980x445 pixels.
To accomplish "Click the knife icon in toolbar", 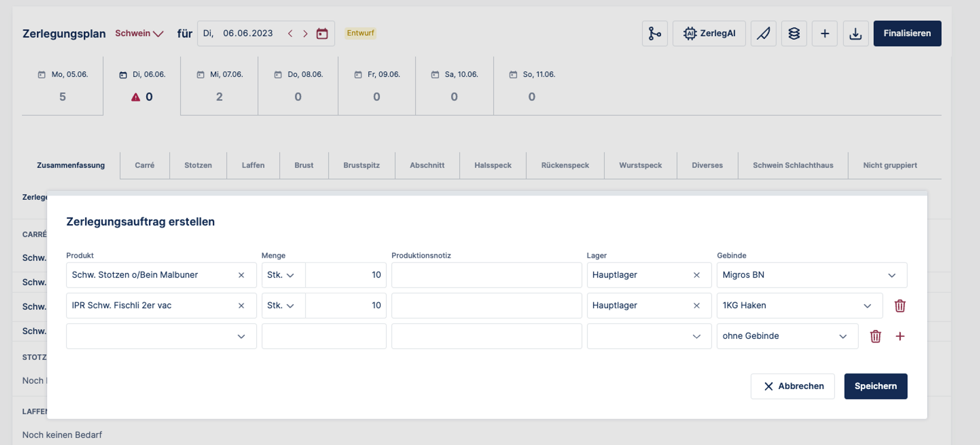I will [x=763, y=33].
